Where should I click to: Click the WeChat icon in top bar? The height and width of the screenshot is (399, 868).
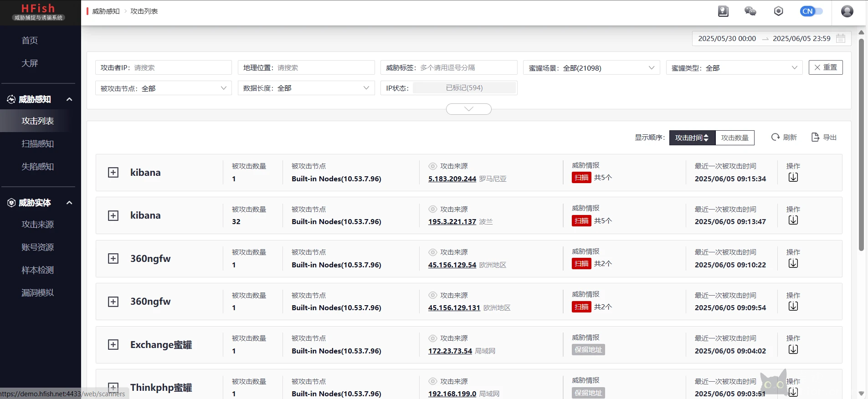(750, 11)
